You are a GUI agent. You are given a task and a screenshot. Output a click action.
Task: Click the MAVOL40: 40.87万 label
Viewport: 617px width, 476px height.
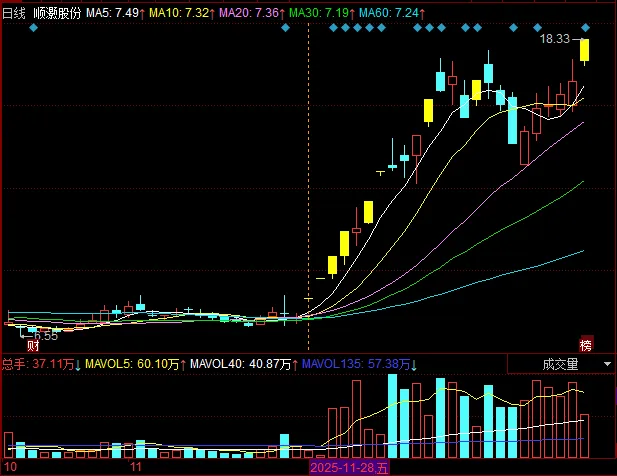tap(244, 364)
